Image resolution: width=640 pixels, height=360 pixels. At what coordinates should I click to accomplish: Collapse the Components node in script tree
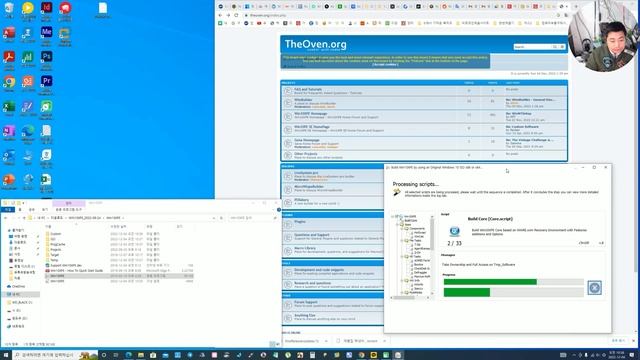tap(402, 229)
